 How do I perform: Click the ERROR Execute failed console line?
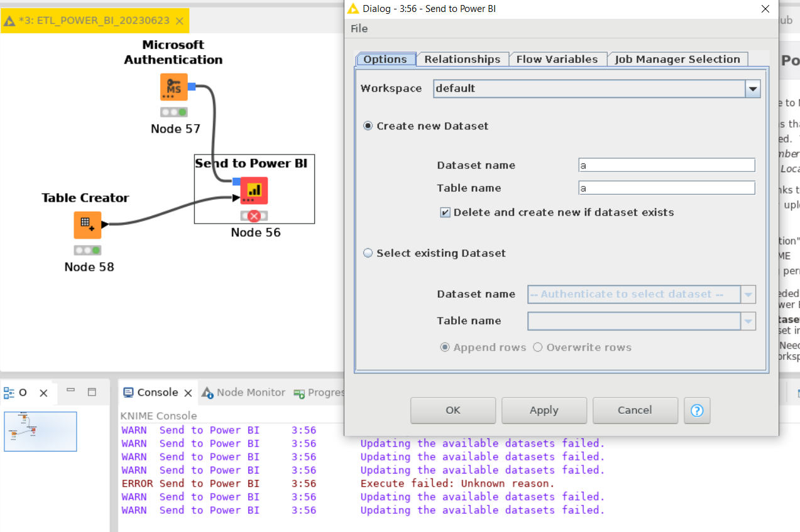click(x=338, y=484)
